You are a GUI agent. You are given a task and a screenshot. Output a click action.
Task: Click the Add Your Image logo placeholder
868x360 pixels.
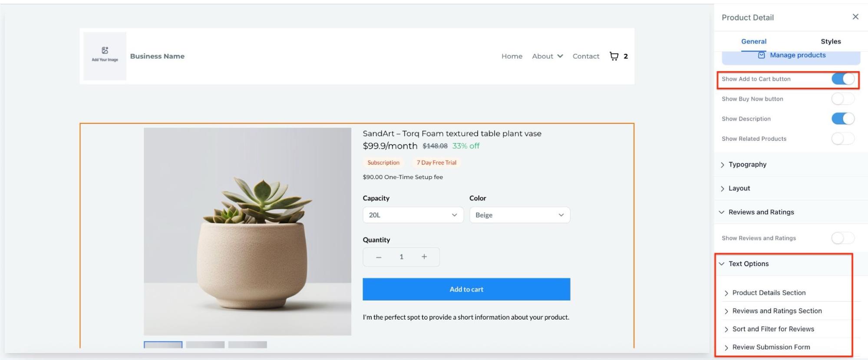(x=105, y=56)
